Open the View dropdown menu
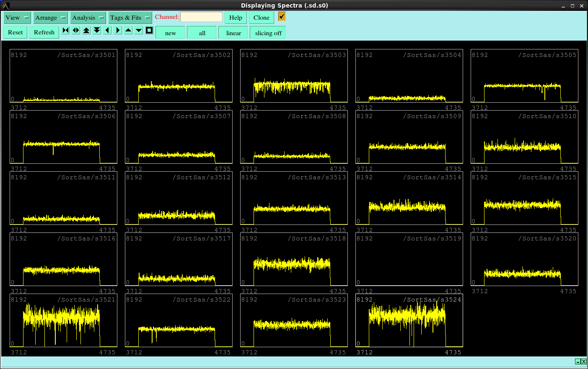Image resolution: width=588 pixels, height=369 pixels. pos(17,18)
